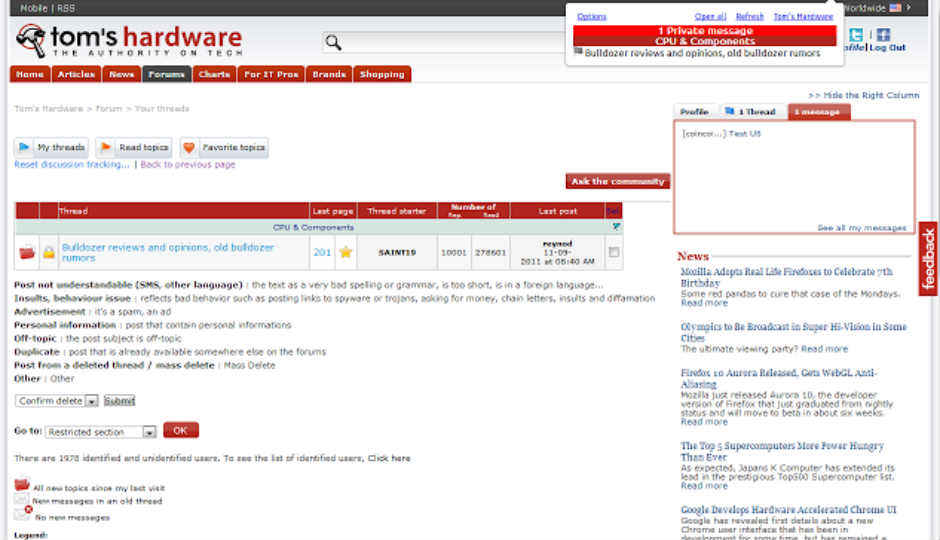Click the magnifier search icon
This screenshot has height=540, width=940.
333,42
